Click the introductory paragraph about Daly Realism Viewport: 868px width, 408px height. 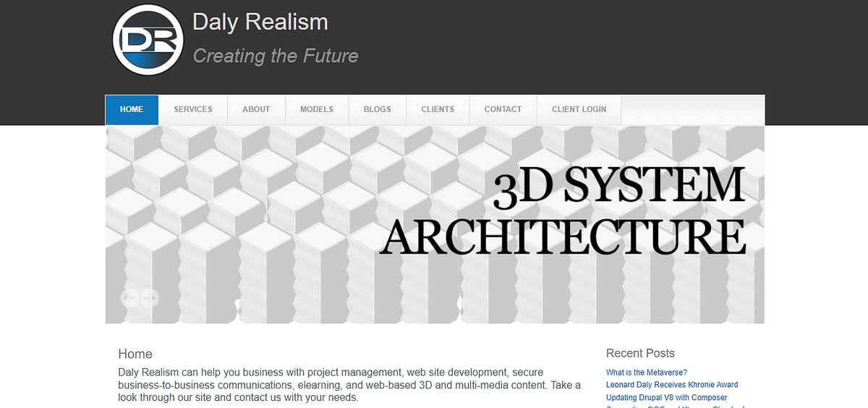[x=349, y=385]
